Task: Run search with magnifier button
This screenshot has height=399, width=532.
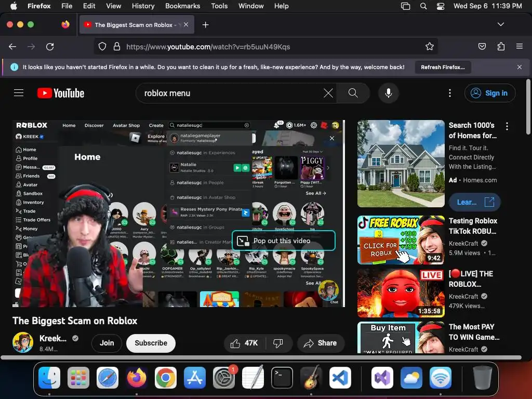Action: click(x=353, y=93)
